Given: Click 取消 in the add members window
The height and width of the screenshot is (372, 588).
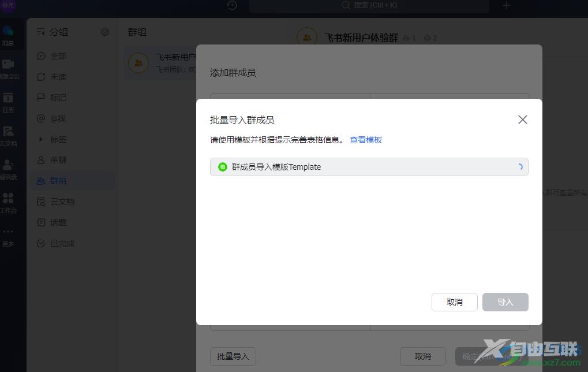Looking at the screenshot, I should (x=422, y=356).
